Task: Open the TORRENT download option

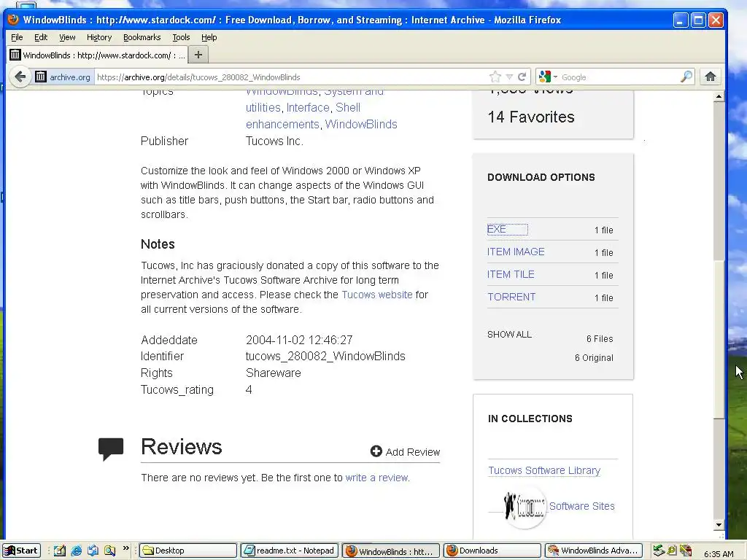Action: 511,297
